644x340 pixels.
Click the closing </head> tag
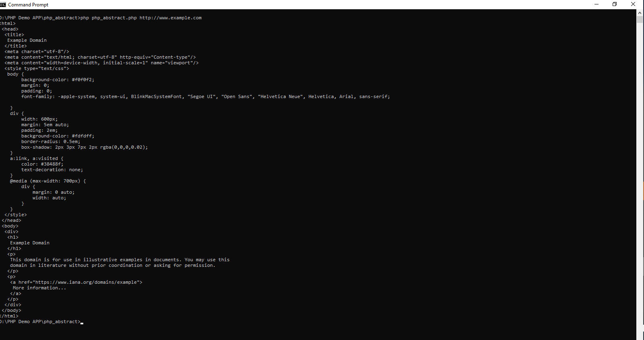pos(11,220)
